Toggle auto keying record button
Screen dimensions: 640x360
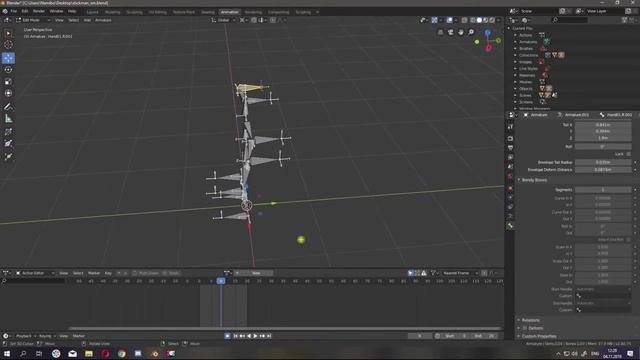[227, 336]
